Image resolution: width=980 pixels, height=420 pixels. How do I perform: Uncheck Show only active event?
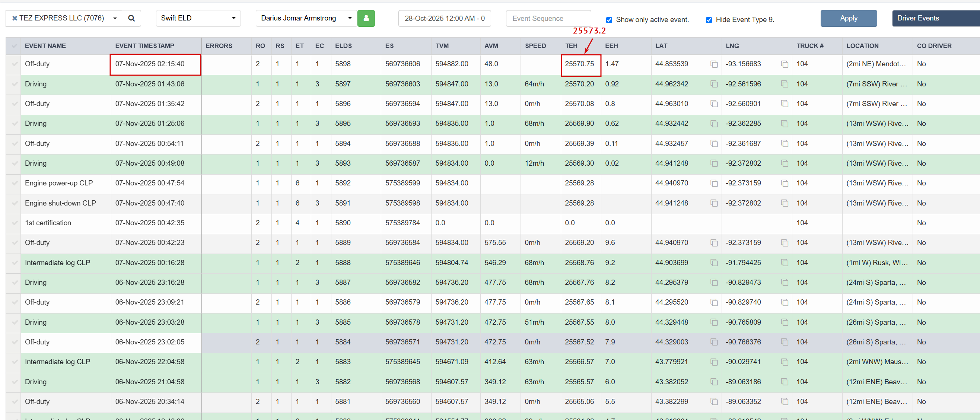[x=609, y=20]
